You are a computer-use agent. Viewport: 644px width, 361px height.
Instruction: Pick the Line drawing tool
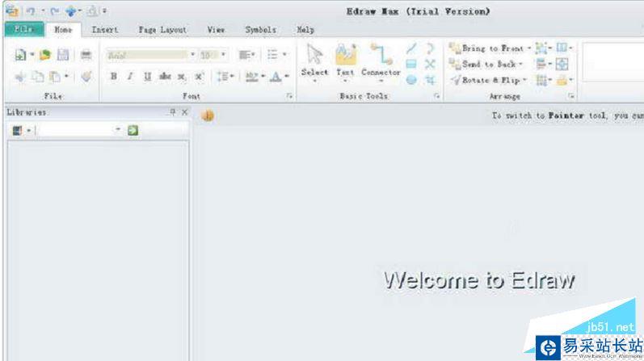(x=411, y=48)
